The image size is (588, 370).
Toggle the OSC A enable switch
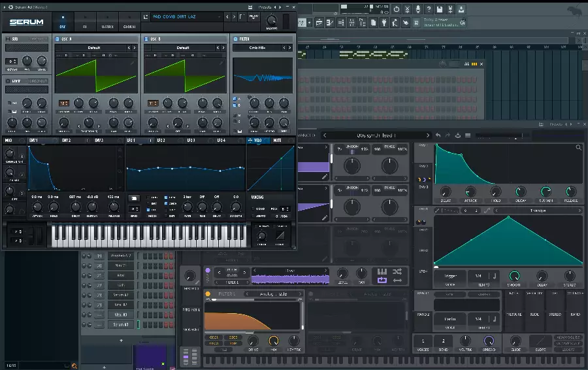click(x=57, y=39)
